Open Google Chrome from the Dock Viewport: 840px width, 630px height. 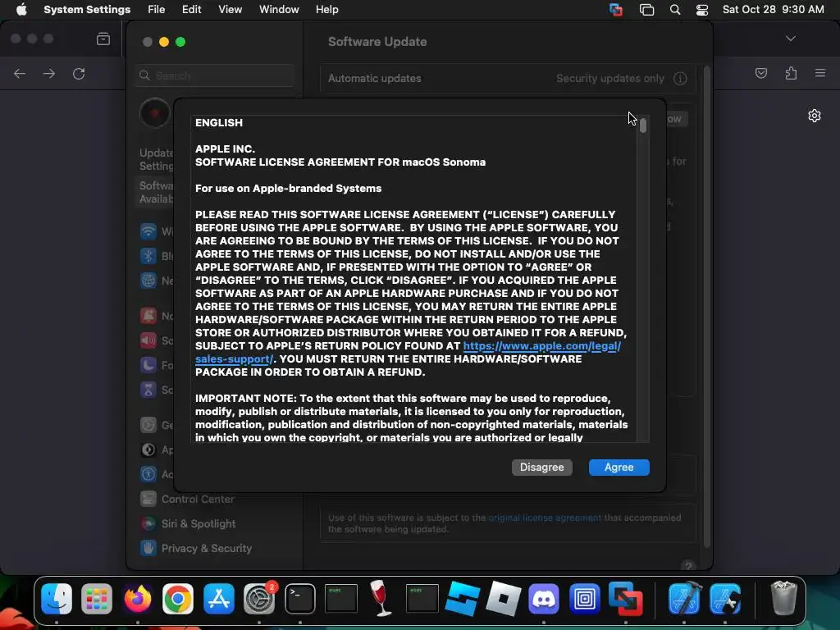(x=178, y=598)
